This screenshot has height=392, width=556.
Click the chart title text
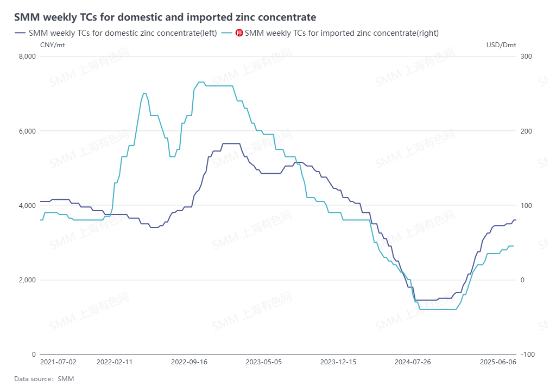165,17
